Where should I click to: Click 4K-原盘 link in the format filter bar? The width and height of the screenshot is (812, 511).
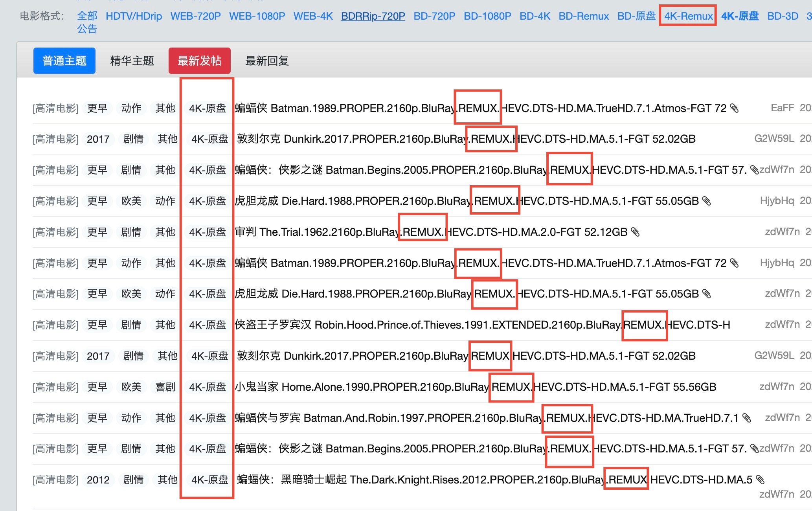click(740, 16)
